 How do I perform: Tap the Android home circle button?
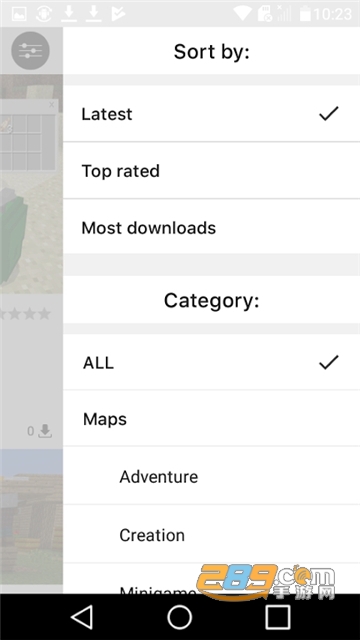(x=180, y=617)
